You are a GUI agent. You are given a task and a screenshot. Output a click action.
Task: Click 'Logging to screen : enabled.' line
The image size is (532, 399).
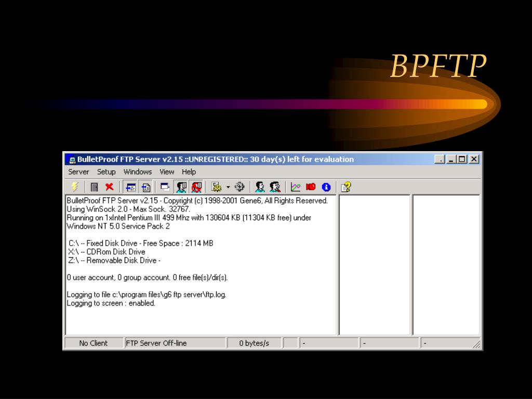click(x=111, y=303)
